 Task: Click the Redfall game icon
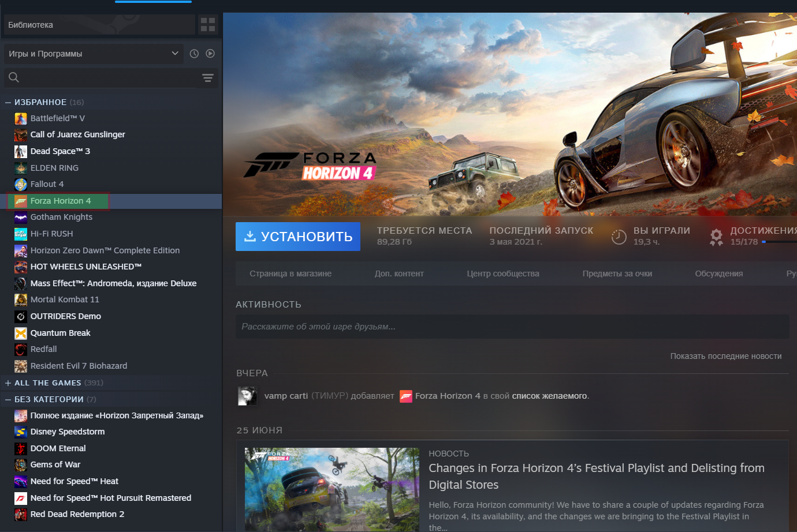[21, 349]
